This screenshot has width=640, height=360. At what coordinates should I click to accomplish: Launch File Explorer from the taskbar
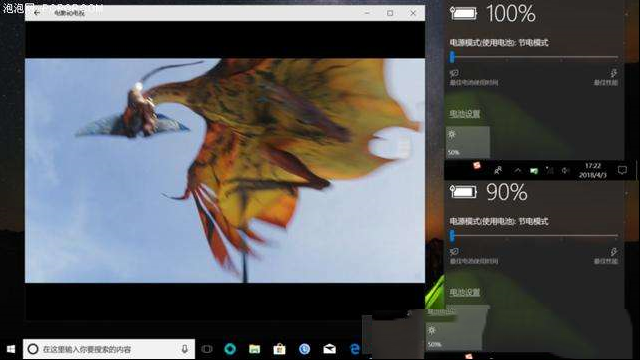(255, 349)
